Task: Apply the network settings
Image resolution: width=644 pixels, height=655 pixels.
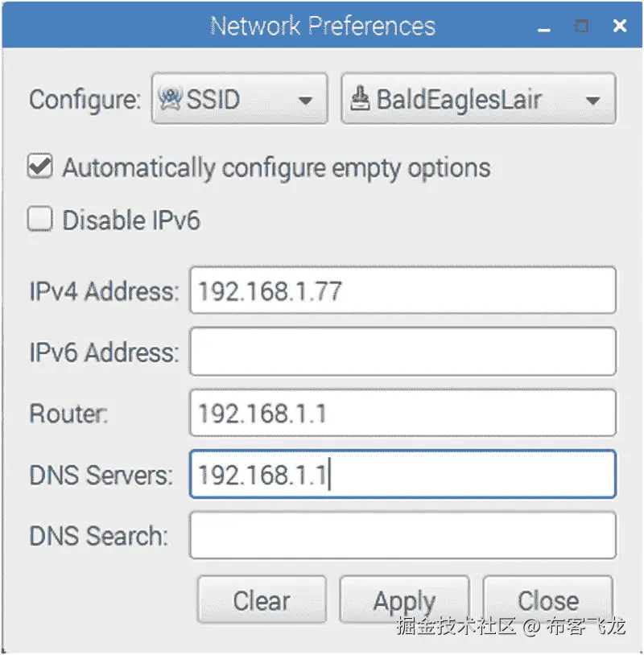Action: coord(404,600)
